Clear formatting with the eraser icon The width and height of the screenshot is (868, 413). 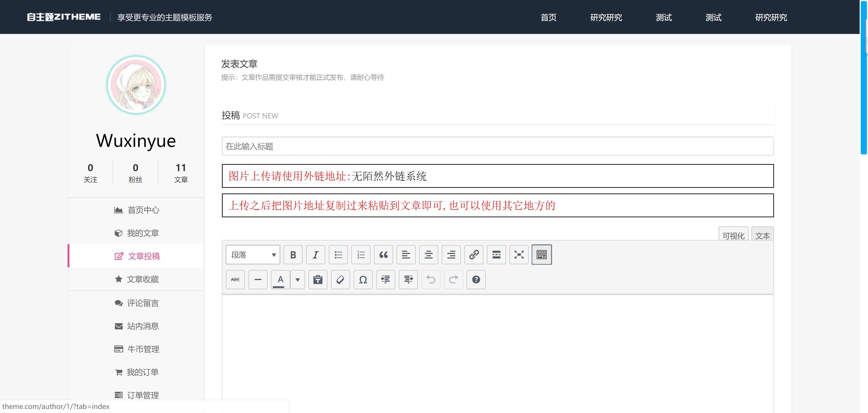click(x=340, y=280)
